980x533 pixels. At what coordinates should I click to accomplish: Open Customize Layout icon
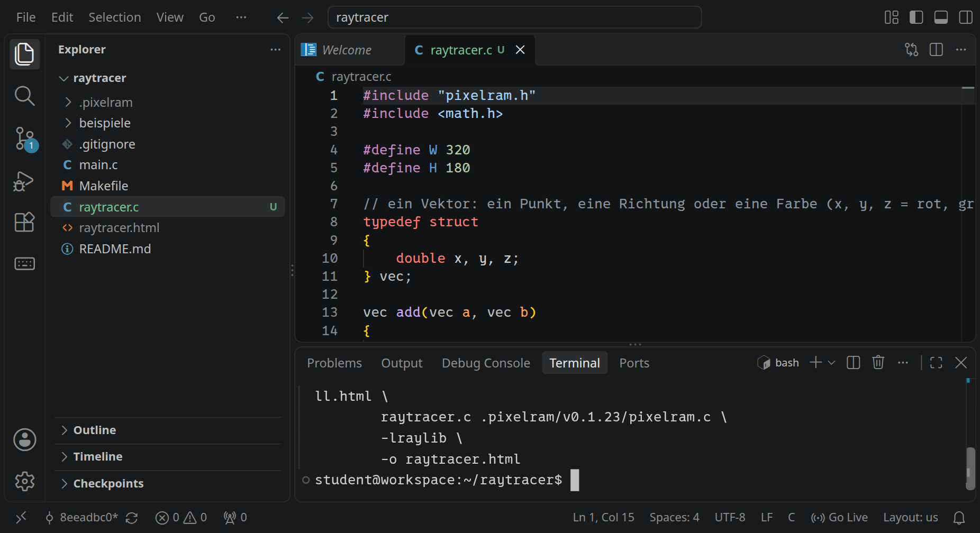[x=892, y=17]
